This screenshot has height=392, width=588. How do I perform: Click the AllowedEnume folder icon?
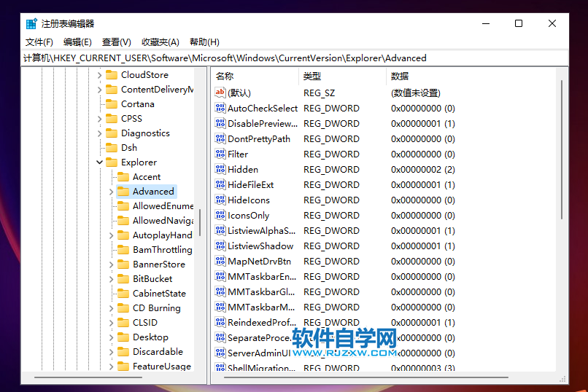coord(123,206)
